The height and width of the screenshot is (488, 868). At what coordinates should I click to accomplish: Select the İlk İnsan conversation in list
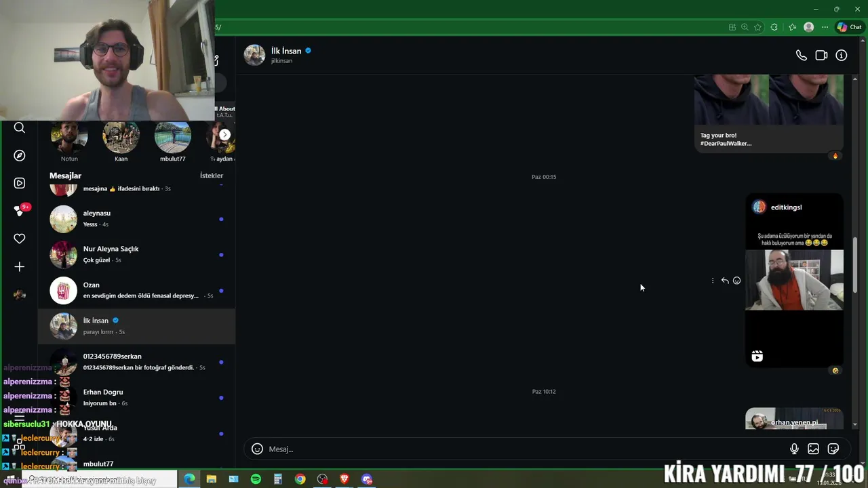point(136,326)
